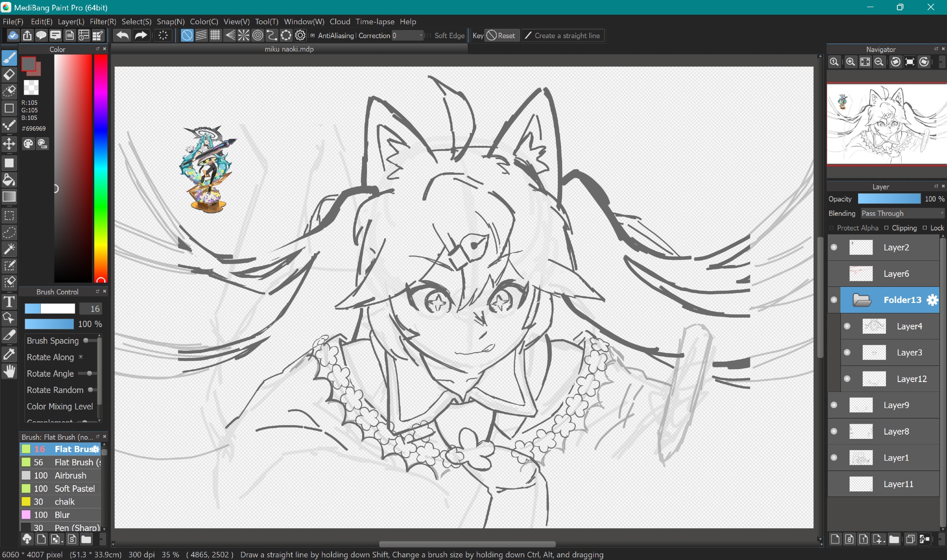Select the Move tool
947x560 pixels.
(9, 144)
